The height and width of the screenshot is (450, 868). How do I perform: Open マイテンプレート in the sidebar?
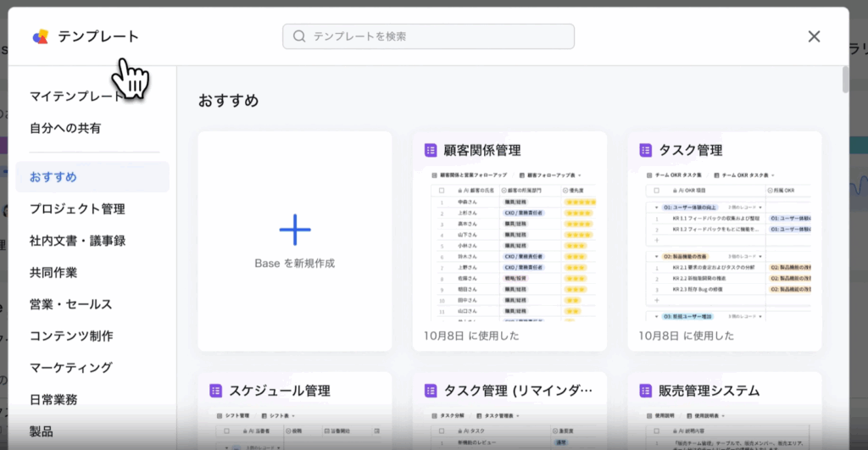click(76, 96)
